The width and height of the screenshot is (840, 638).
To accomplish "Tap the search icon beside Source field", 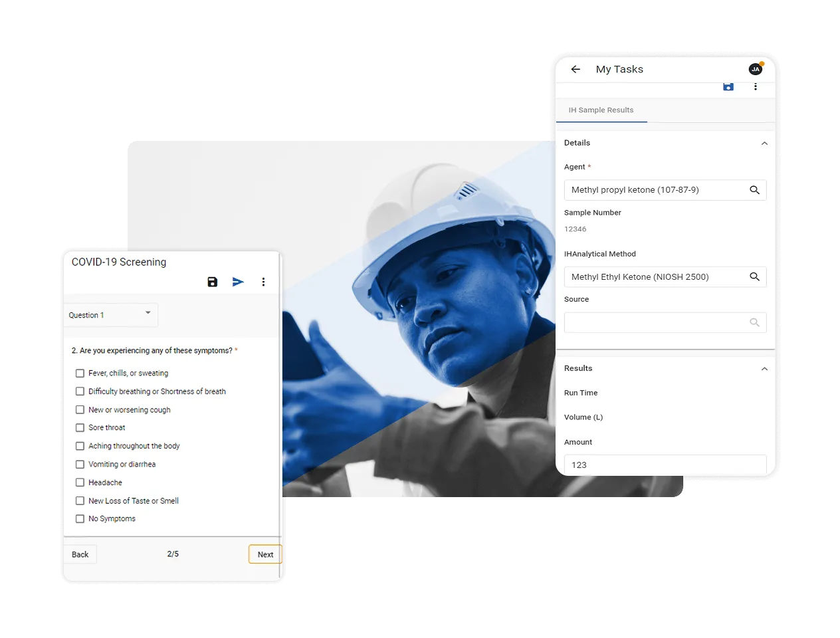I will tap(754, 322).
